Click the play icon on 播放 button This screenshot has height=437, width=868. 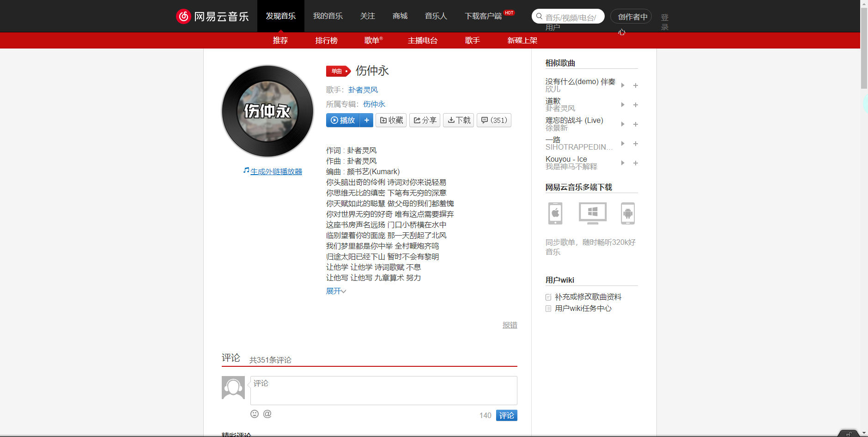tap(334, 120)
